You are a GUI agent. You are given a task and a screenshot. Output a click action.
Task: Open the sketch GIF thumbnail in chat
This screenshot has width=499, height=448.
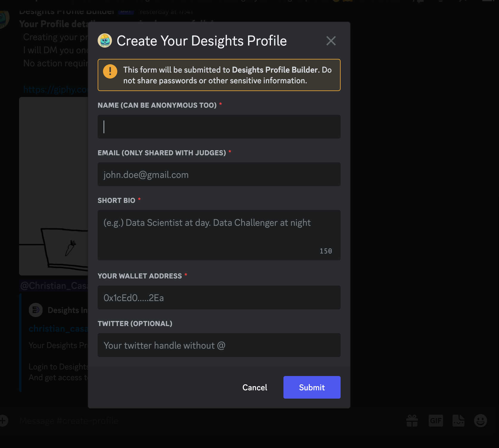tap(54, 186)
